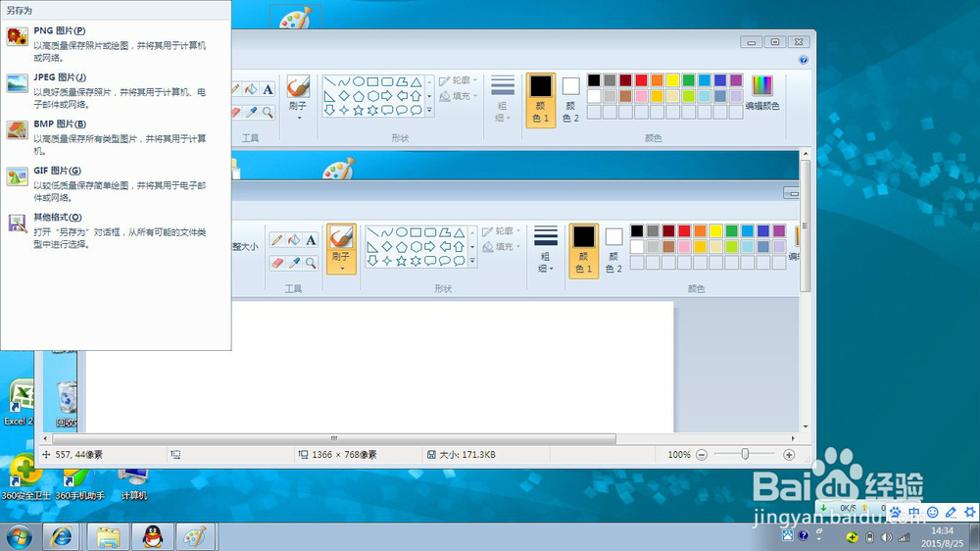Pick the Up arrow shape in upper gallery
Image resolution: width=980 pixels, height=551 pixels.
click(x=416, y=96)
